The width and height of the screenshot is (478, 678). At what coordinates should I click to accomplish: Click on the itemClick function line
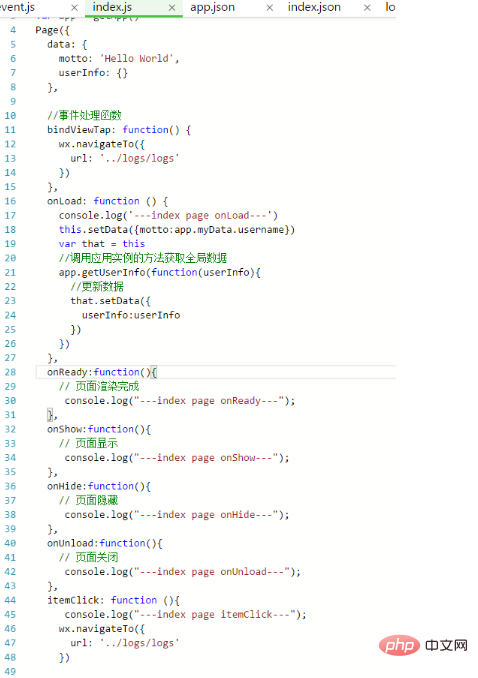(113, 601)
